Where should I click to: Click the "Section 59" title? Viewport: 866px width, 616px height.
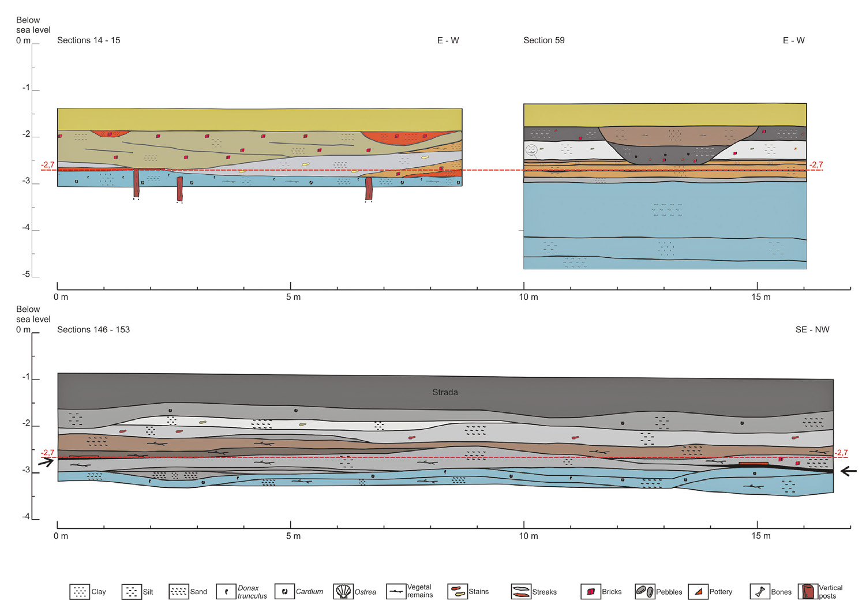tap(544, 40)
